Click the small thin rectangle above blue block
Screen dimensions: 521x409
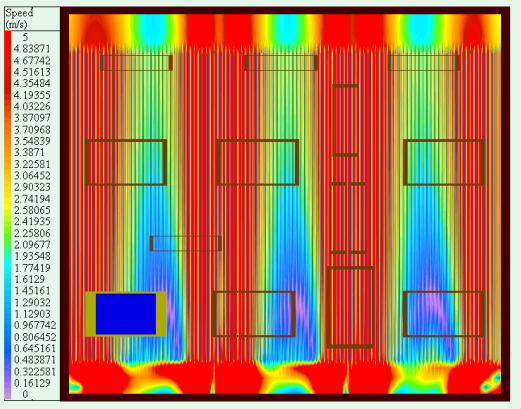pos(186,244)
